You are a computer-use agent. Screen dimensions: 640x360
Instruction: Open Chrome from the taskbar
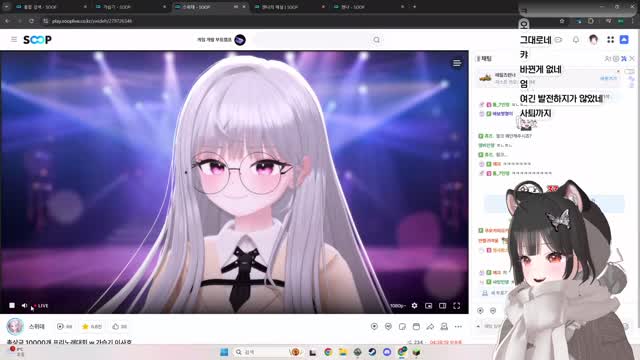tap(328, 352)
